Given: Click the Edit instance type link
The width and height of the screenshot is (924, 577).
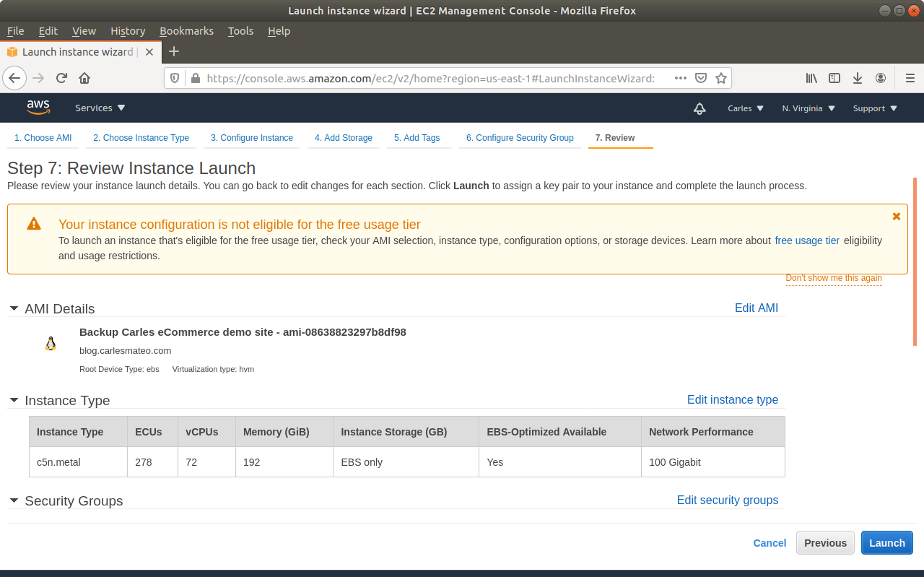Looking at the screenshot, I should 732,400.
